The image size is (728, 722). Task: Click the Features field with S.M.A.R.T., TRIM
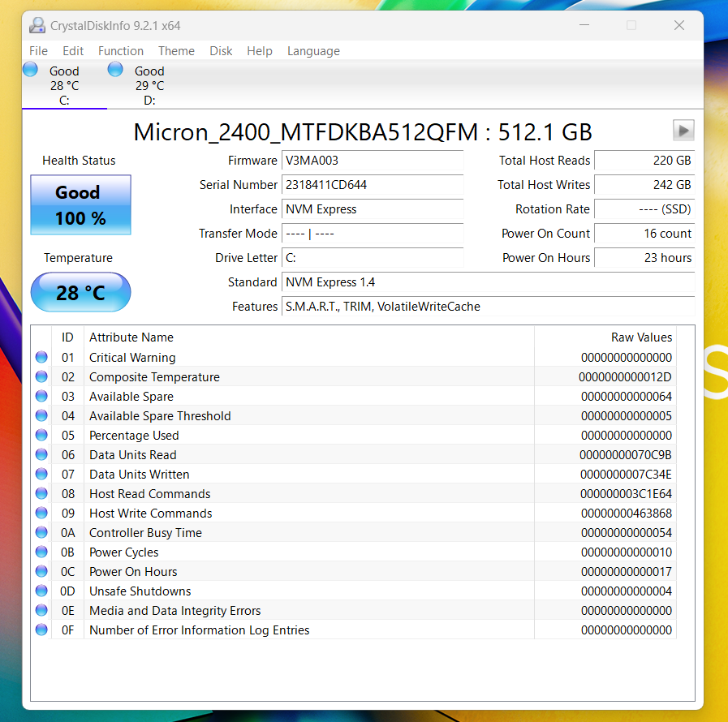click(x=488, y=307)
